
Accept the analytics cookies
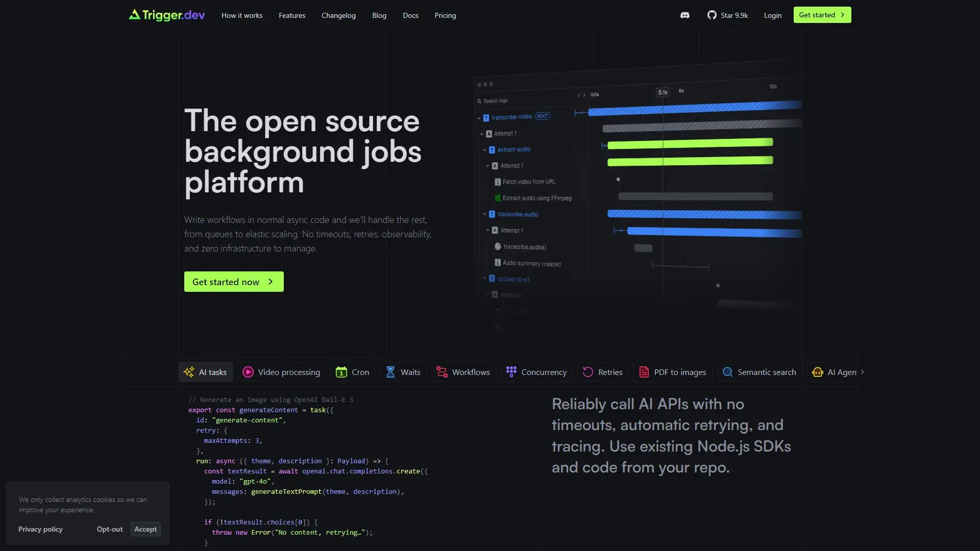[145, 529]
